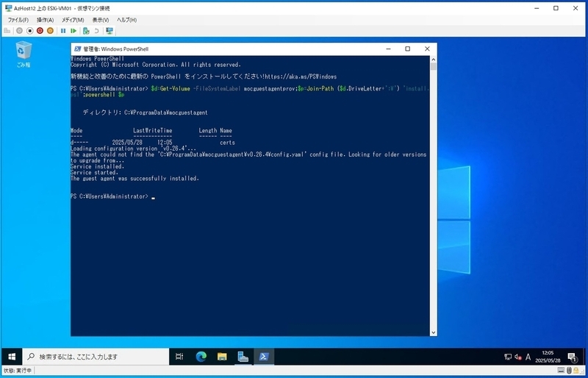
Task: Click the keyboard icon in the VM status bar
Action: click(561, 371)
